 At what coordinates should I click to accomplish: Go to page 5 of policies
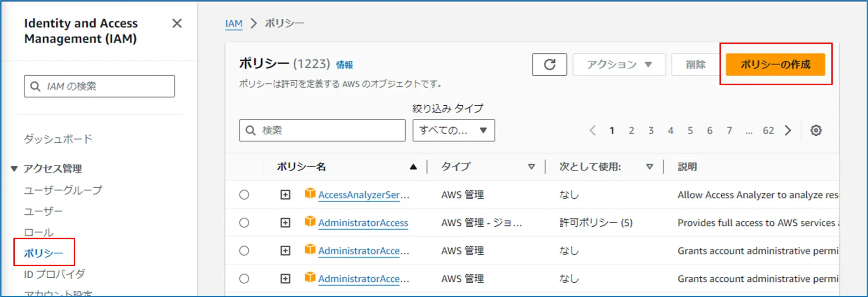[x=690, y=130]
